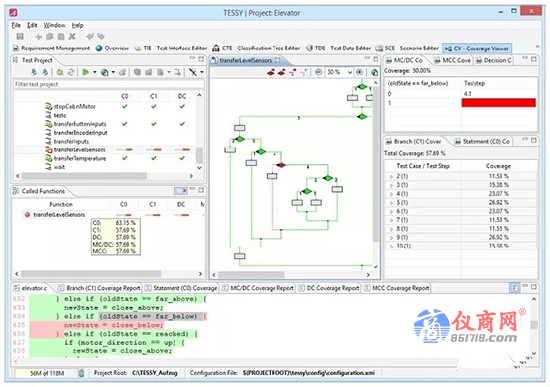The image size is (550, 387).
Task: Open the dropdown arrow next to Run button
Action: coord(95,72)
